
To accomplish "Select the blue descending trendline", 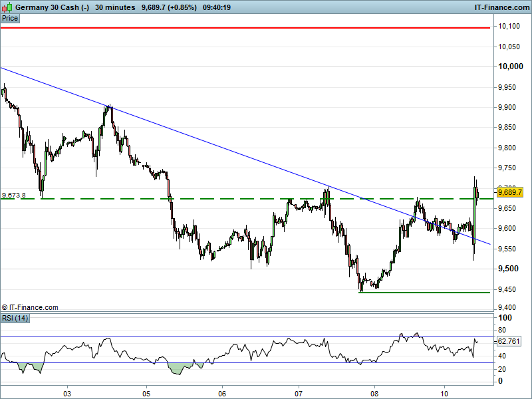I will [245, 156].
